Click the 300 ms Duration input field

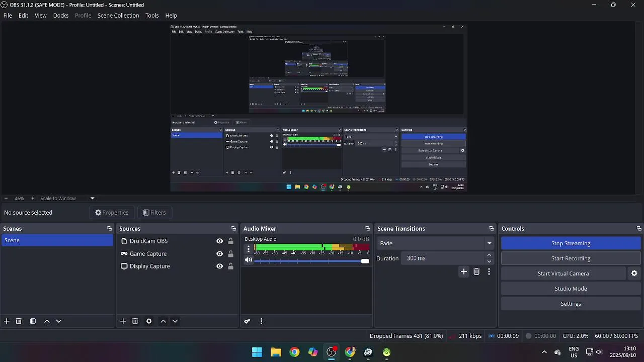pos(443,258)
